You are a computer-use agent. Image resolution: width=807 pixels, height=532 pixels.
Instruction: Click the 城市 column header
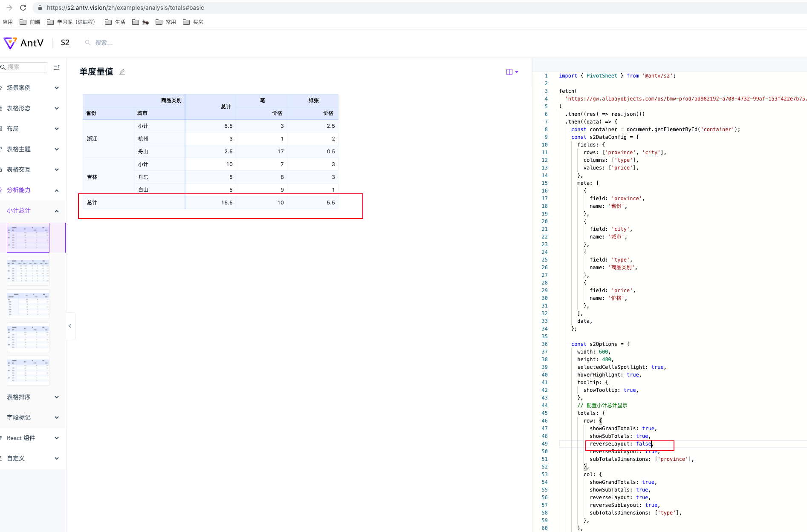click(x=159, y=113)
